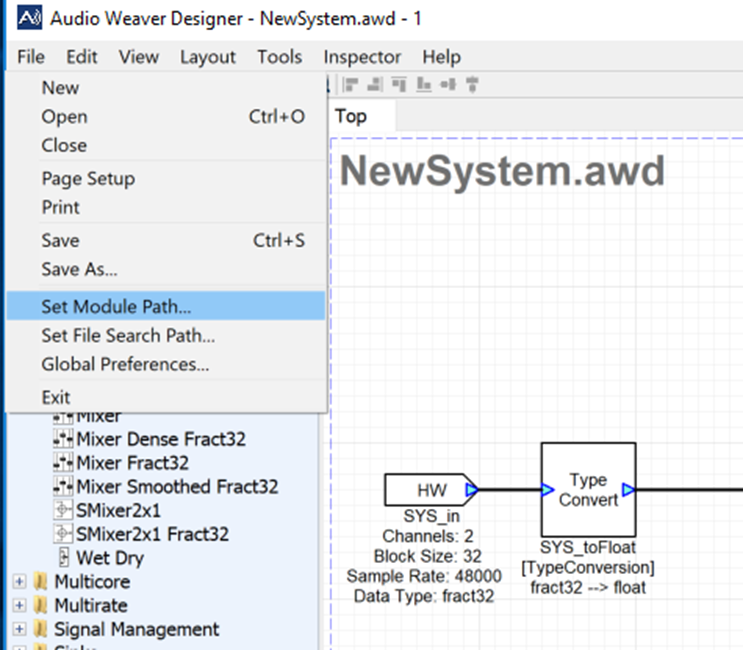Expand the Multirate tree node

click(x=18, y=606)
